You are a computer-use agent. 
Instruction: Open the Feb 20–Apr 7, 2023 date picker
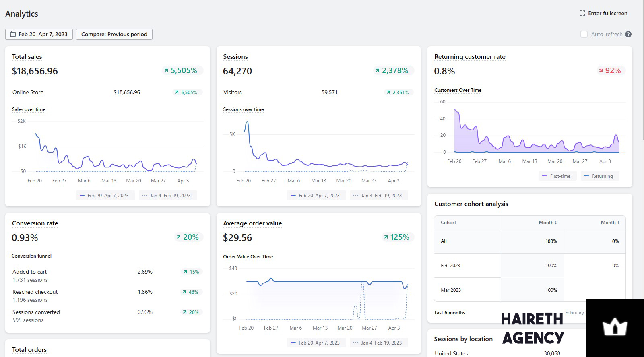[39, 34]
